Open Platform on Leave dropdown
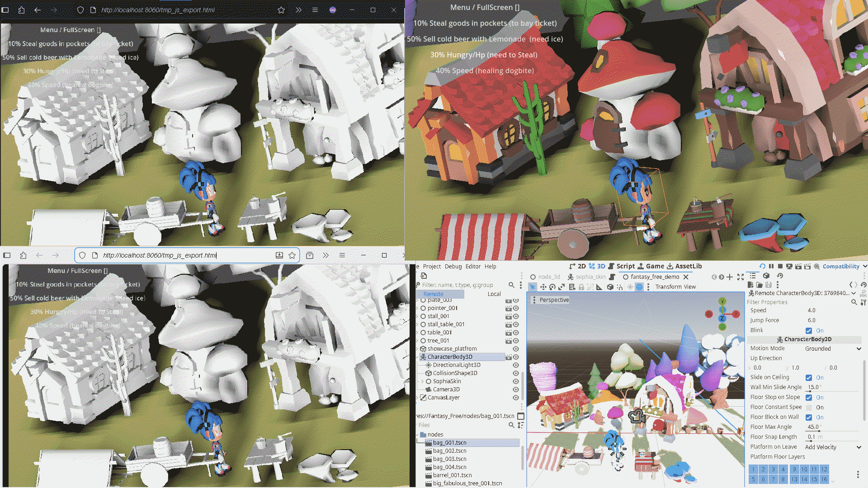868x488 pixels. [833, 447]
